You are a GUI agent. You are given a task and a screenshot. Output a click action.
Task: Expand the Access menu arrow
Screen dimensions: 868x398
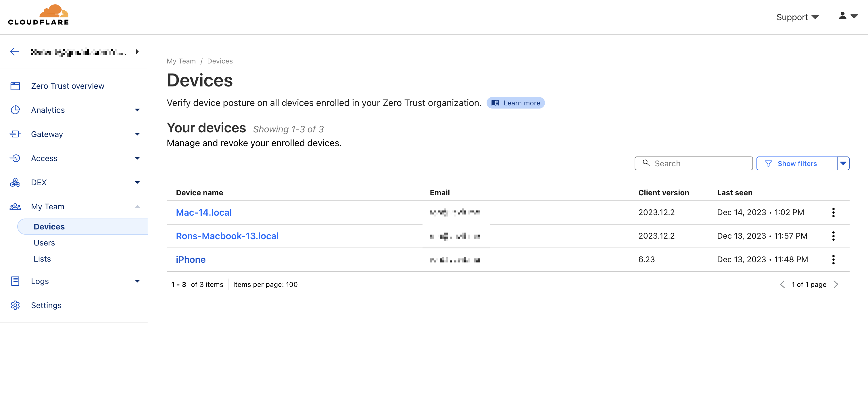pos(137,158)
